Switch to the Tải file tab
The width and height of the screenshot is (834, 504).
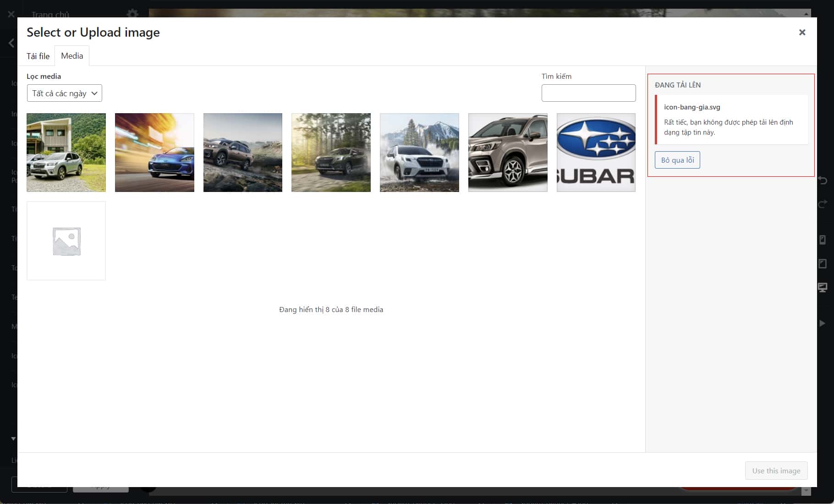(38, 56)
